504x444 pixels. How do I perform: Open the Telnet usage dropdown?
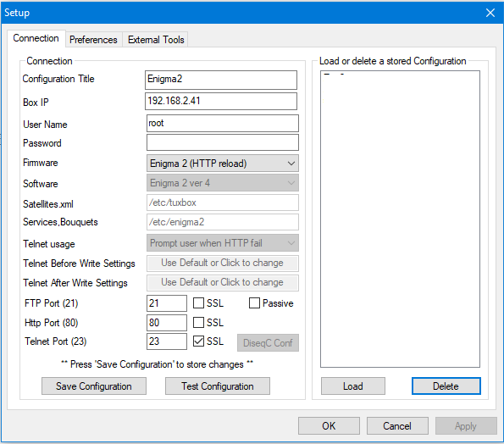pos(223,243)
